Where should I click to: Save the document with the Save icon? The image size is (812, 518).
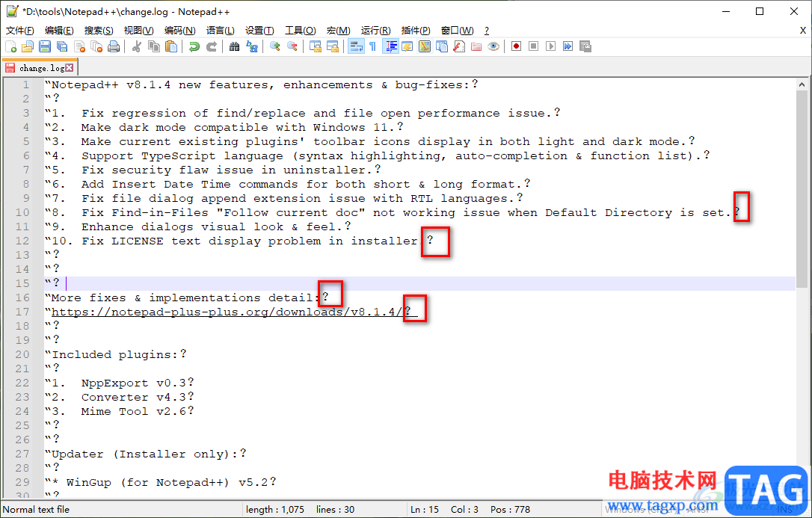45,46
